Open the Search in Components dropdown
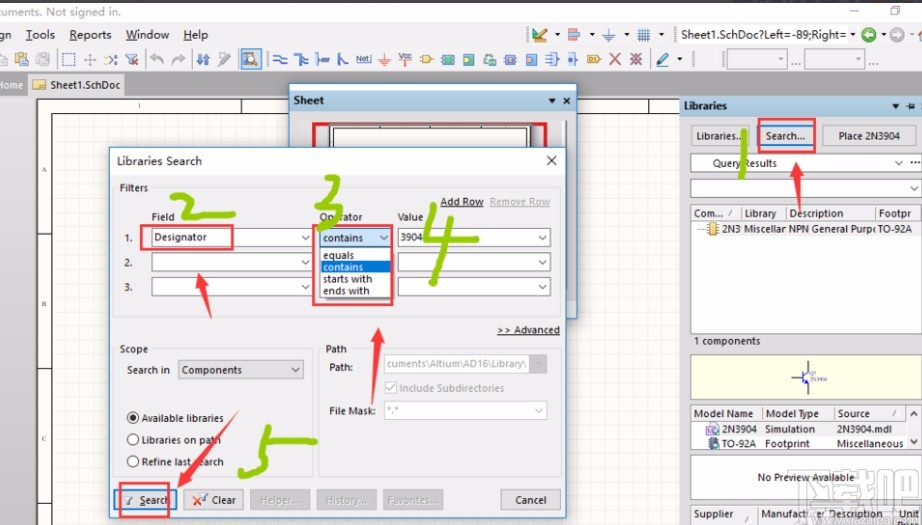922x525 pixels. click(x=240, y=370)
